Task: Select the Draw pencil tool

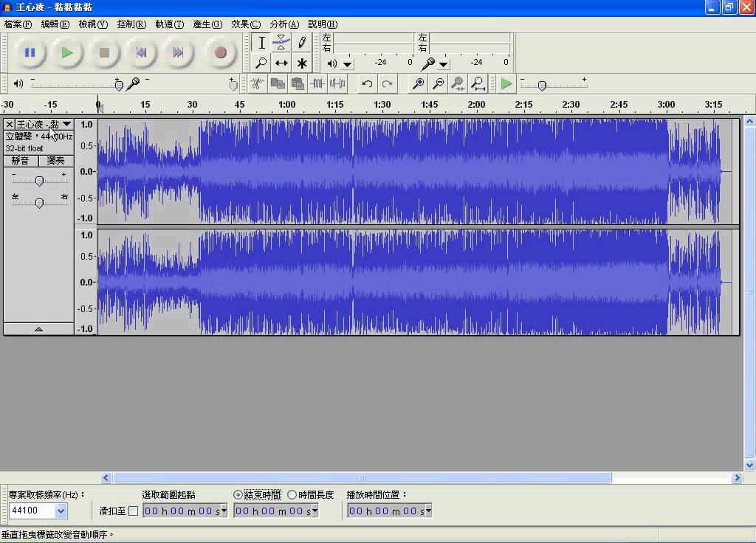Action: click(301, 42)
